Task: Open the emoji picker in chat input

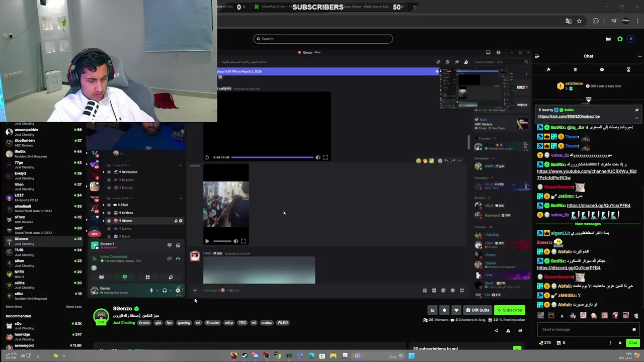Action: pyautogui.click(x=634, y=329)
